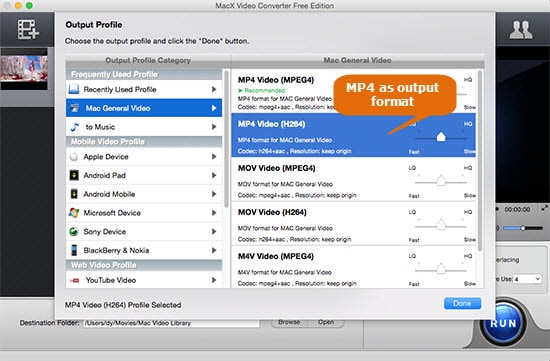Open the users icon in the top right

pyautogui.click(x=521, y=30)
